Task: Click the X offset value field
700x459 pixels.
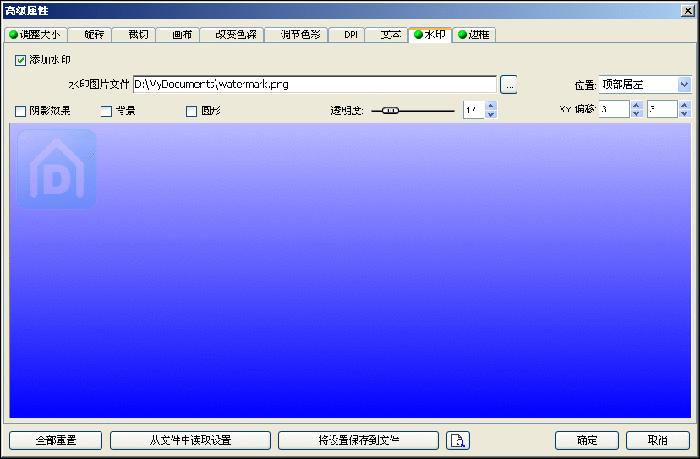Action: pyautogui.click(x=614, y=109)
